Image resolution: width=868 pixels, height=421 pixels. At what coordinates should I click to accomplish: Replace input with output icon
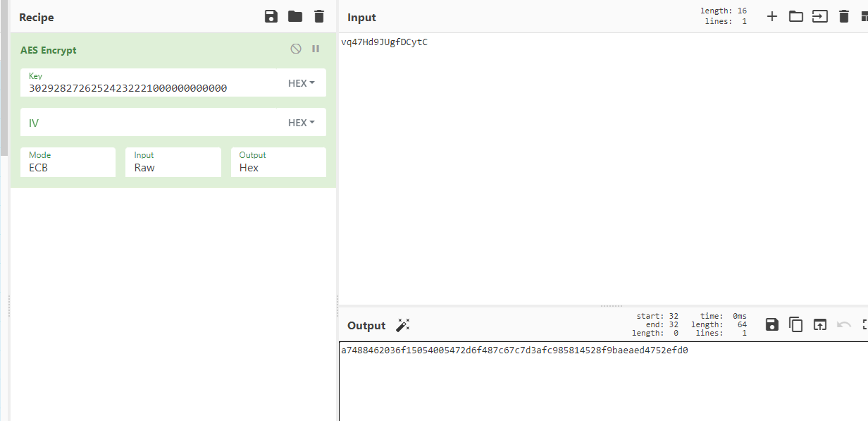click(820, 324)
